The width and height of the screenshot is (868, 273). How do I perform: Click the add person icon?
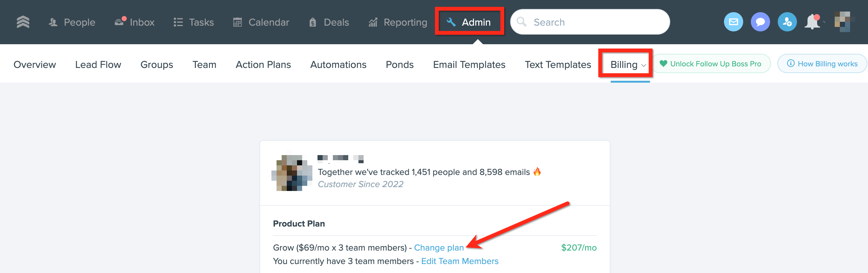[x=787, y=22]
